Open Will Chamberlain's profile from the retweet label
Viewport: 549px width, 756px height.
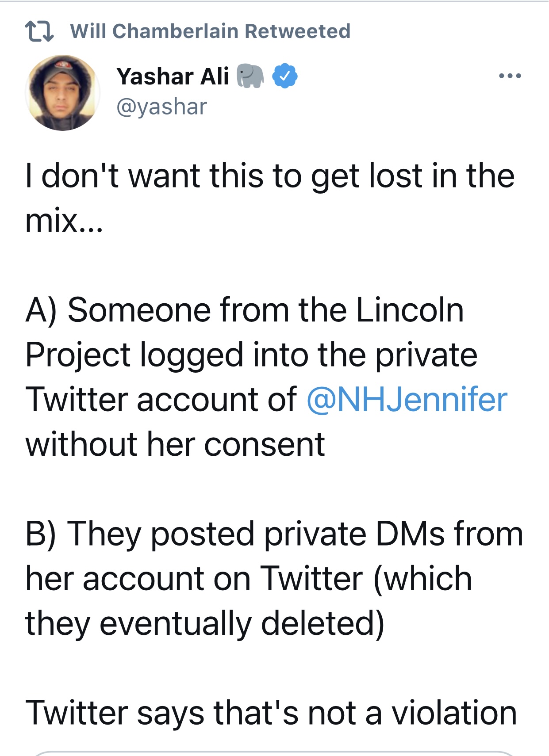click(x=154, y=31)
